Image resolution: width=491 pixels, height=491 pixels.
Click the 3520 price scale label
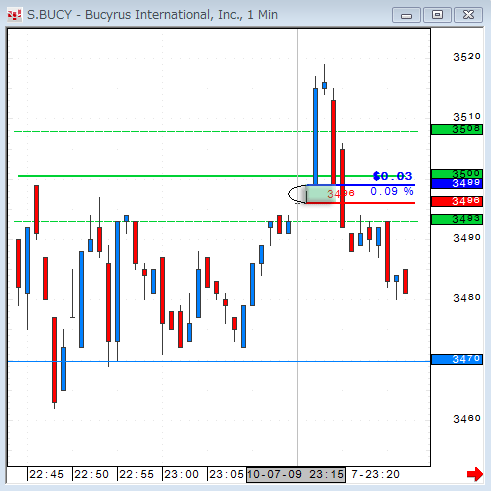tap(467, 57)
